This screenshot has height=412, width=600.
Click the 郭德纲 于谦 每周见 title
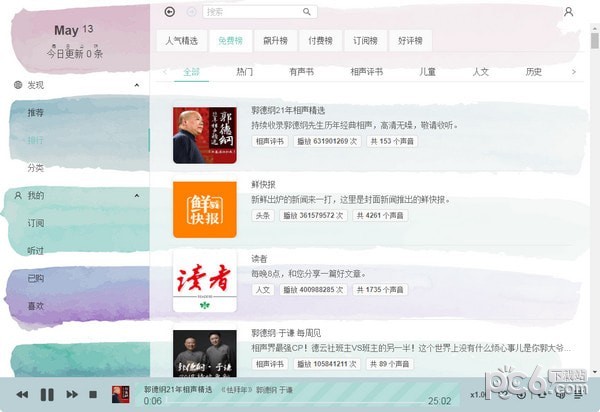coord(286,333)
